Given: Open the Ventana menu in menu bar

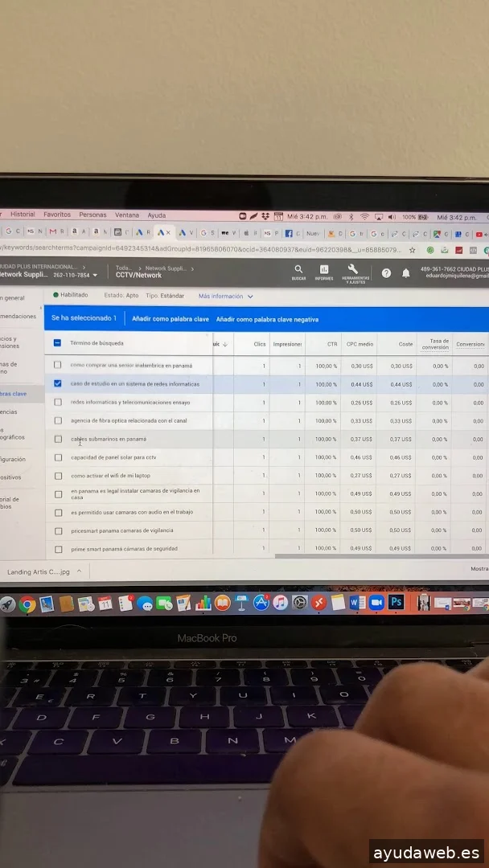Looking at the screenshot, I should point(127,215).
